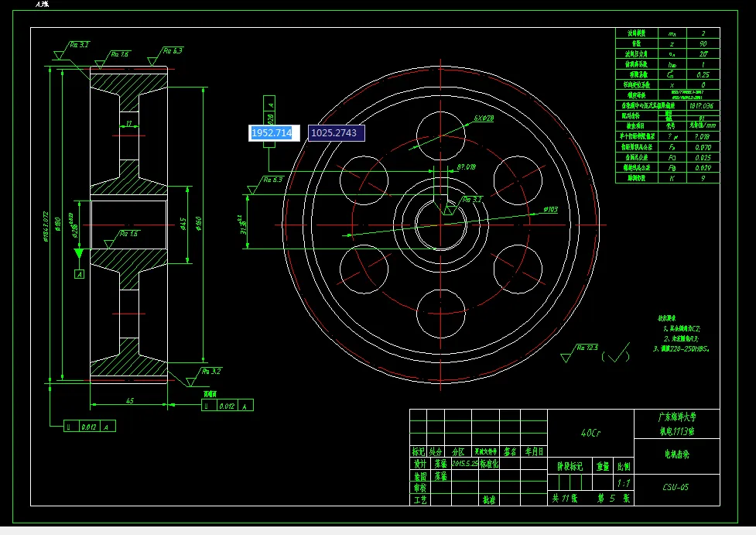Click the 标准化 cell in title block
Screen dimensions: 756x535
[x=489, y=464]
